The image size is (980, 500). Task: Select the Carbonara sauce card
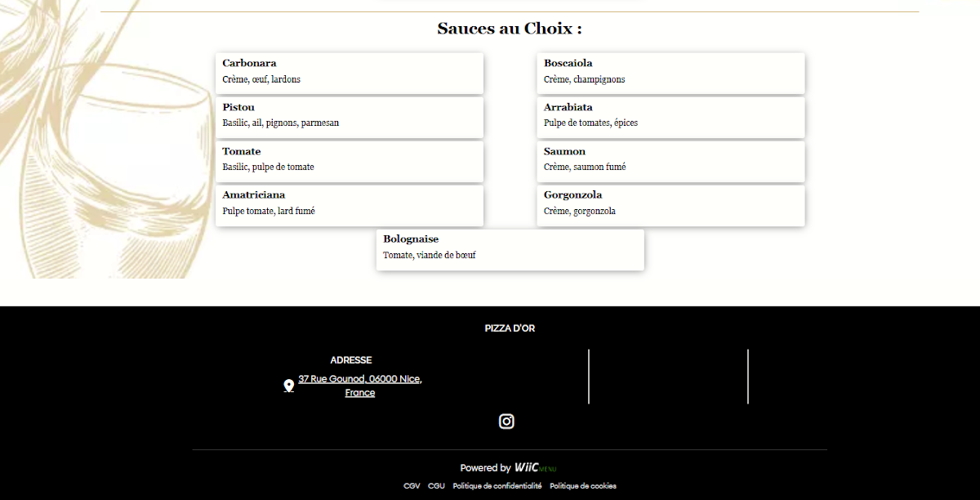point(350,74)
